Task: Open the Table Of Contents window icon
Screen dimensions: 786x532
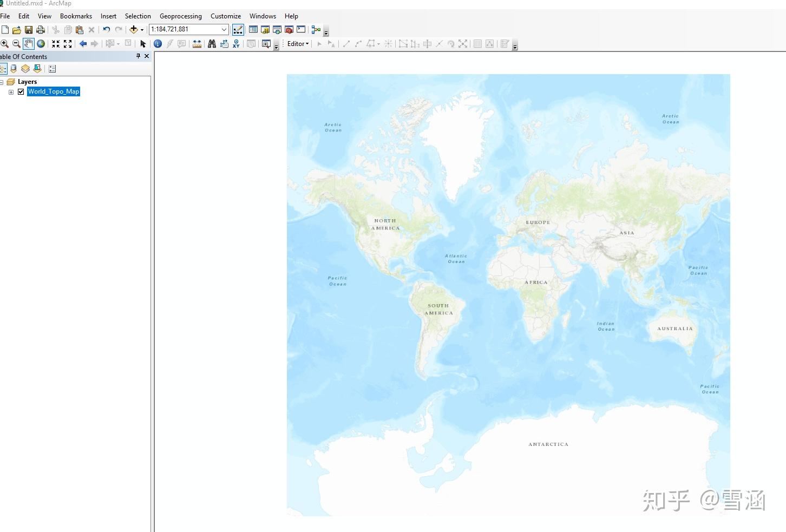Action: coord(253,30)
